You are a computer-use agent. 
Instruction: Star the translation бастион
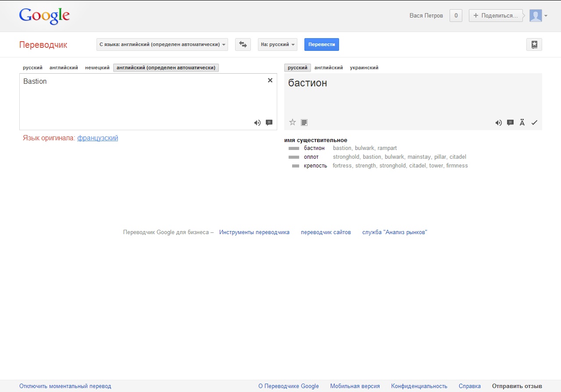pyautogui.click(x=293, y=122)
